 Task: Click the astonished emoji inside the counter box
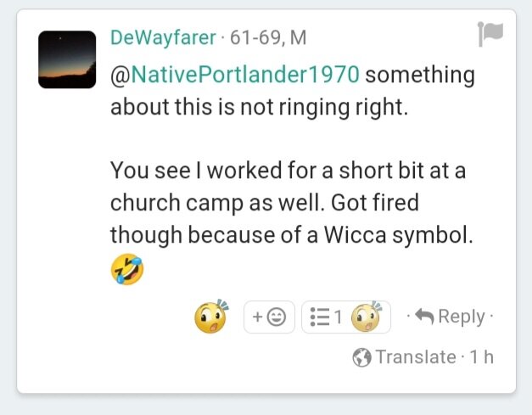coord(366,317)
